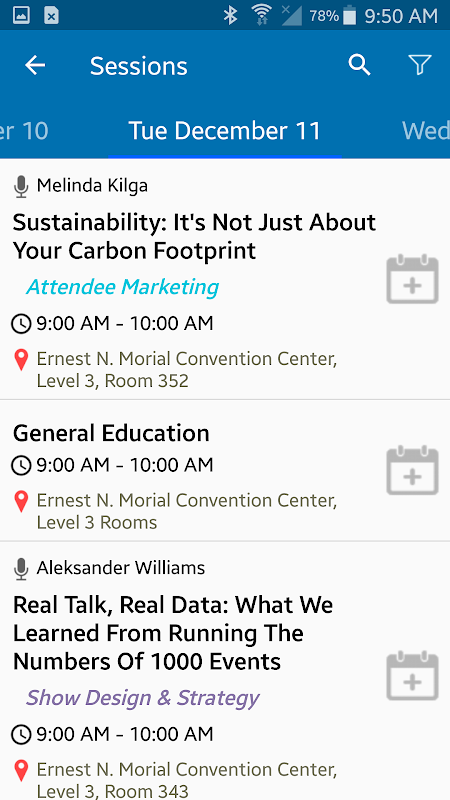450x800 pixels.
Task: Tap the location pin for Level 3 Rooms
Action: [x=21, y=502]
